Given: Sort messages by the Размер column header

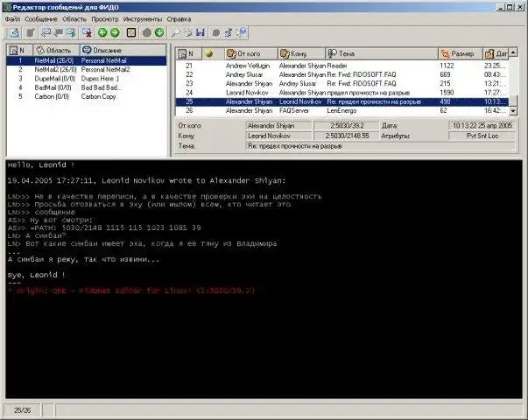Looking at the screenshot, I should (461, 53).
